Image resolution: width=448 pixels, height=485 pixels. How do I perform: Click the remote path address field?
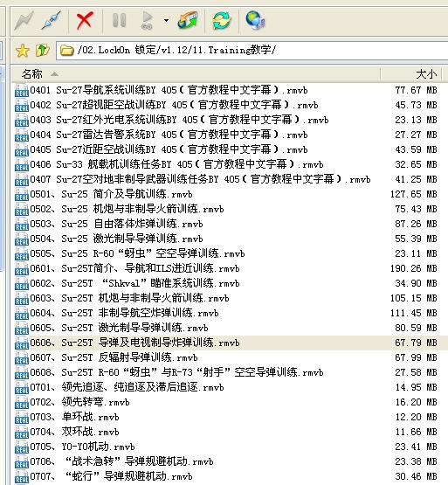pos(252,50)
